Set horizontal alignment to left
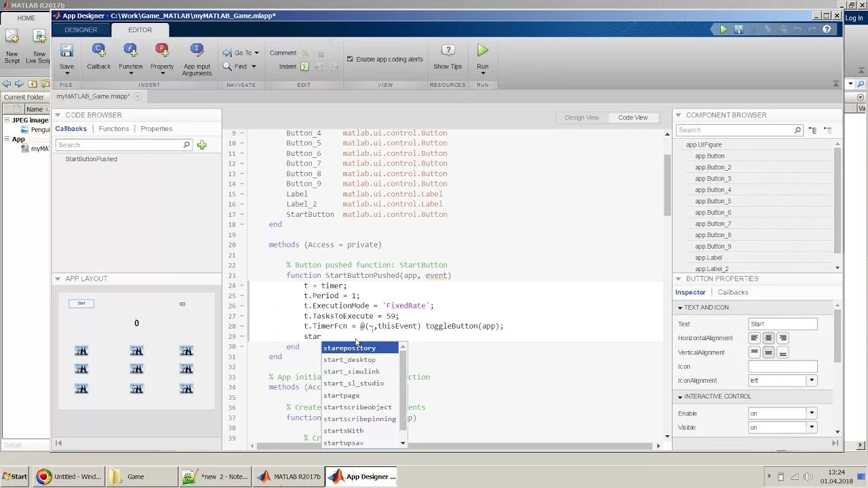 click(x=754, y=338)
